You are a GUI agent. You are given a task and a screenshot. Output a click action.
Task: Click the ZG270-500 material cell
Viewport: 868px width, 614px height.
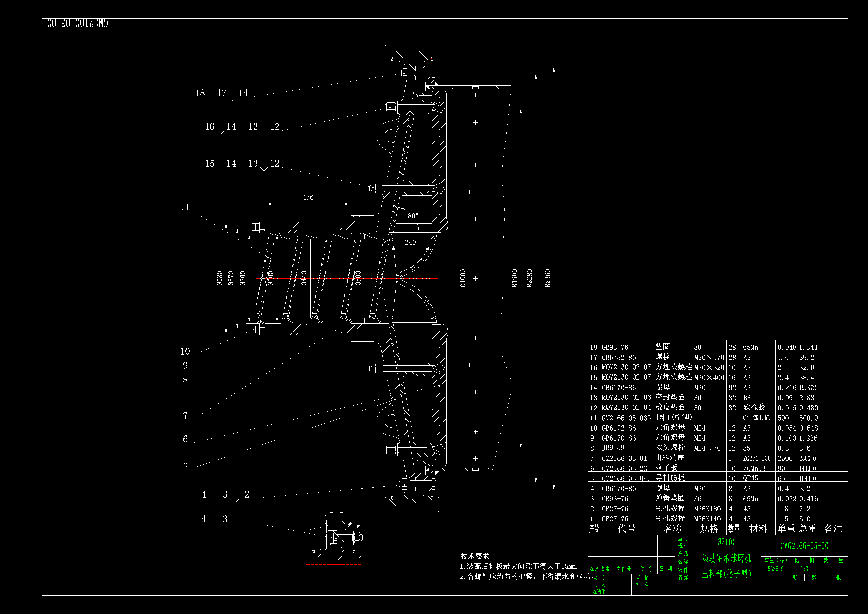[757, 459]
